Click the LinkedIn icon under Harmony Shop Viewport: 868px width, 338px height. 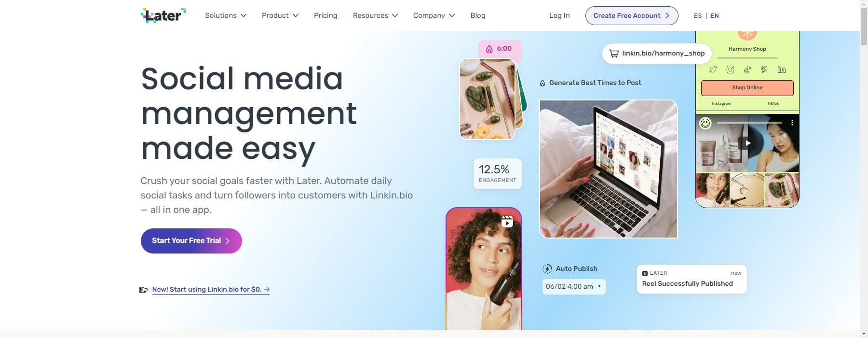781,70
